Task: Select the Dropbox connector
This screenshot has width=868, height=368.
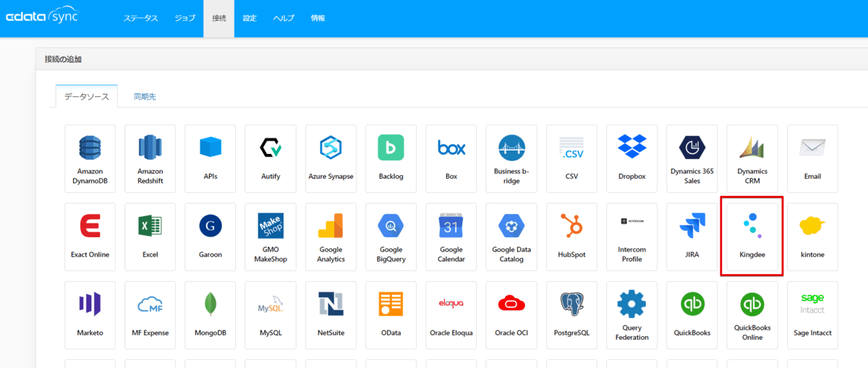Action: (x=632, y=158)
